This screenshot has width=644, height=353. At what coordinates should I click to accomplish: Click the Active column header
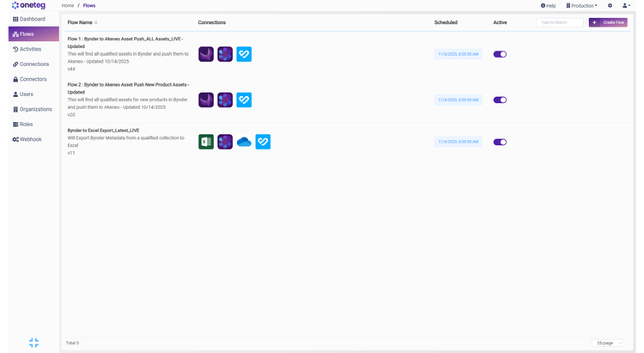click(500, 22)
